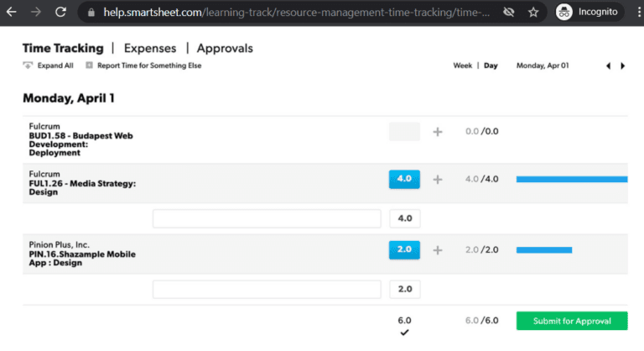This screenshot has width=644, height=351.
Task: Add time entry for Media Strategy Design
Action: coord(438,180)
